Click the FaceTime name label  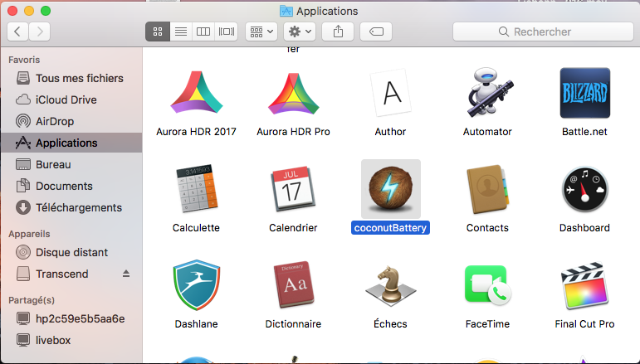[487, 324]
